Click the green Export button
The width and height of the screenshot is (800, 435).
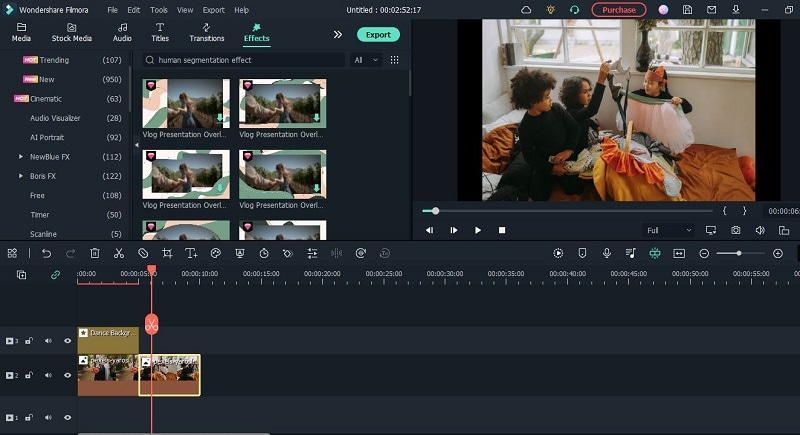(x=378, y=35)
